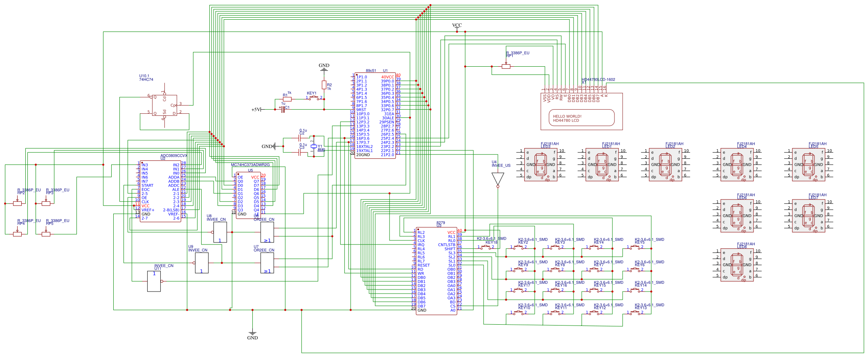Select potentiometer RP2
The image size is (868, 357).
point(17,203)
